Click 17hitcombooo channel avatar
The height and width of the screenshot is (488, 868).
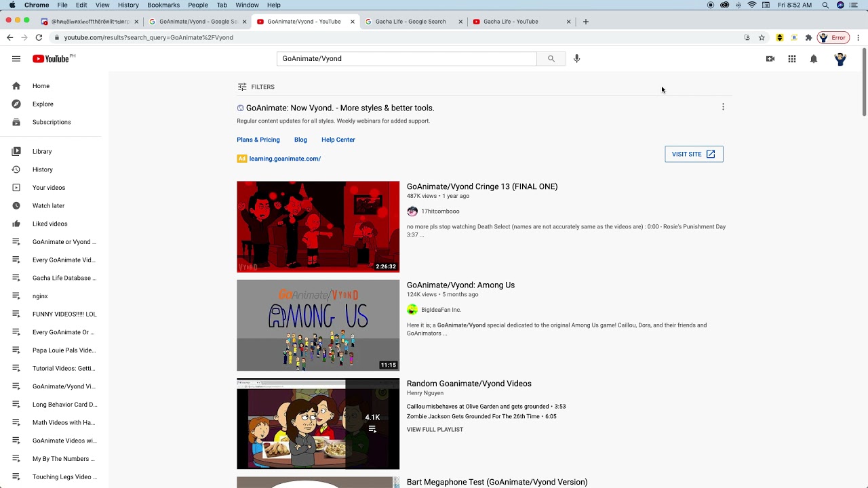point(412,211)
